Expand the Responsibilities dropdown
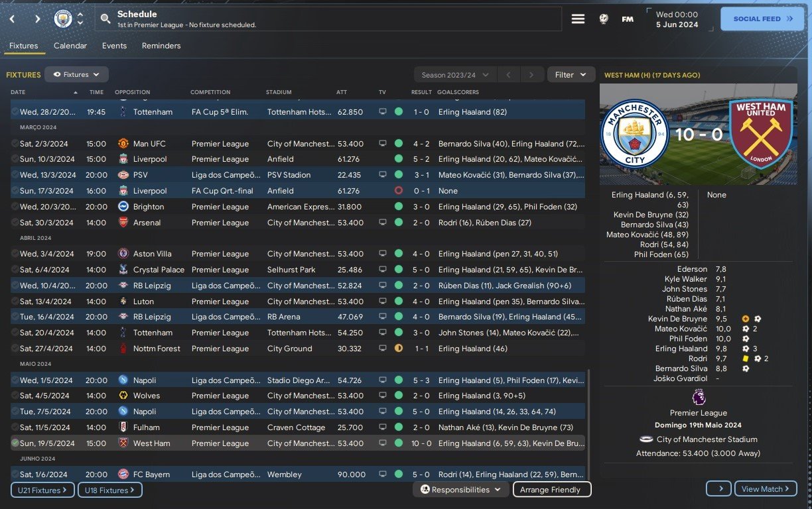The width and height of the screenshot is (812, 509). tap(460, 490)
